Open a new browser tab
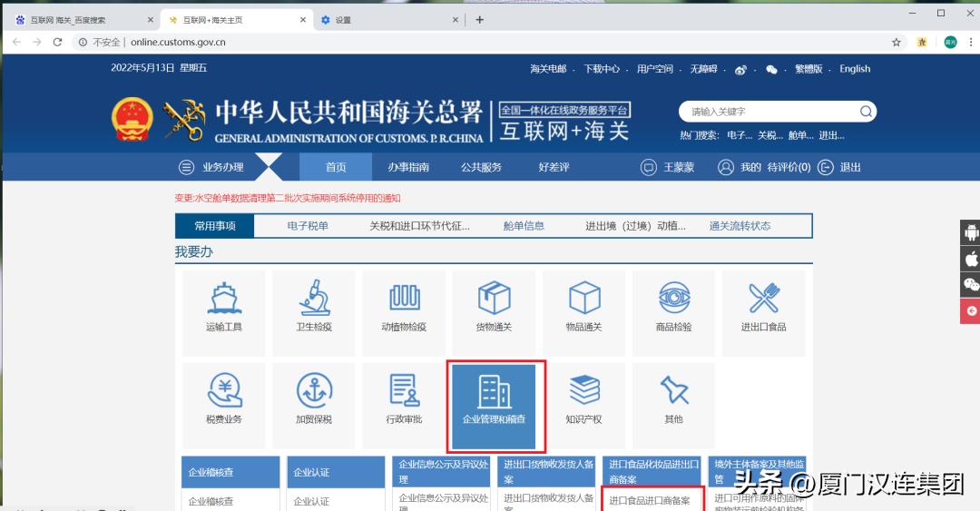980x511 pixels. pos(479,19)
